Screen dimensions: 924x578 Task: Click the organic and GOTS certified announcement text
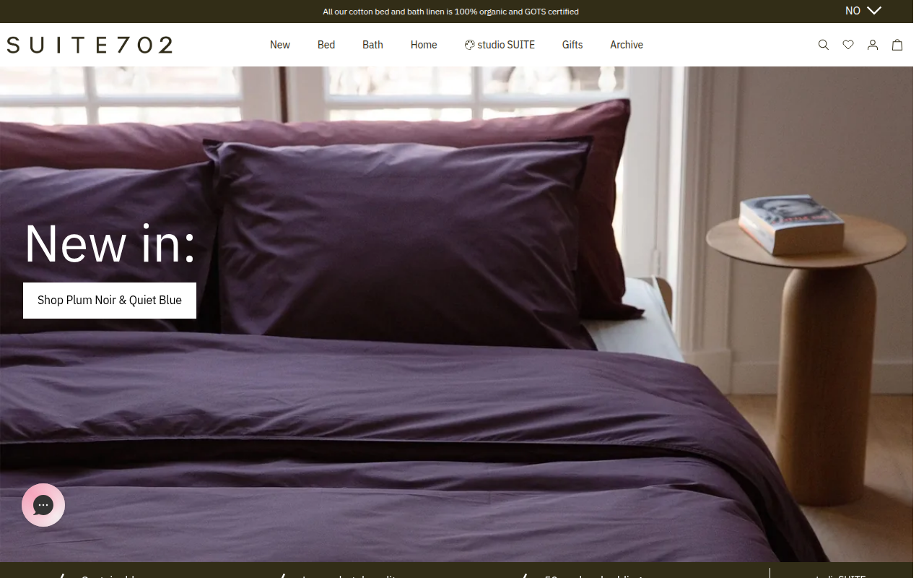(x=451, y=12)
